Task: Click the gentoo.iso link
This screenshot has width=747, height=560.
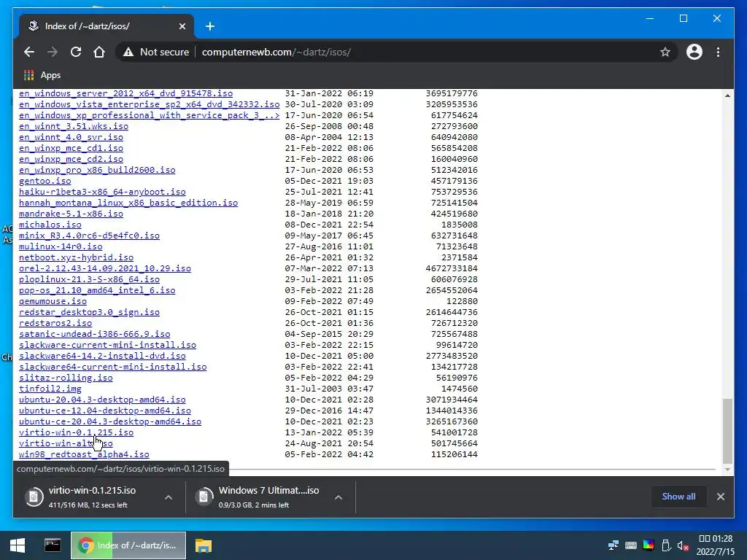Action: point(44,181)
